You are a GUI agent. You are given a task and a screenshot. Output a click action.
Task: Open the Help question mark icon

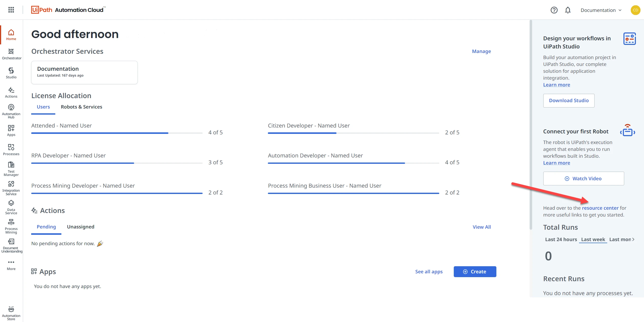click(x=554, y=10)
